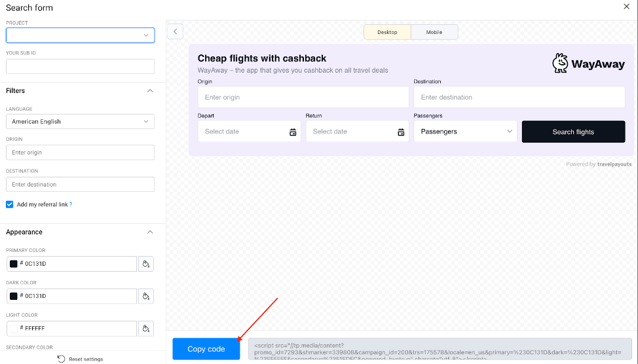Open the Depart date calendar icon
Image resolution: width=638 pixels, height=364 pixels.
pyautogui.click(x=293, y=132)
